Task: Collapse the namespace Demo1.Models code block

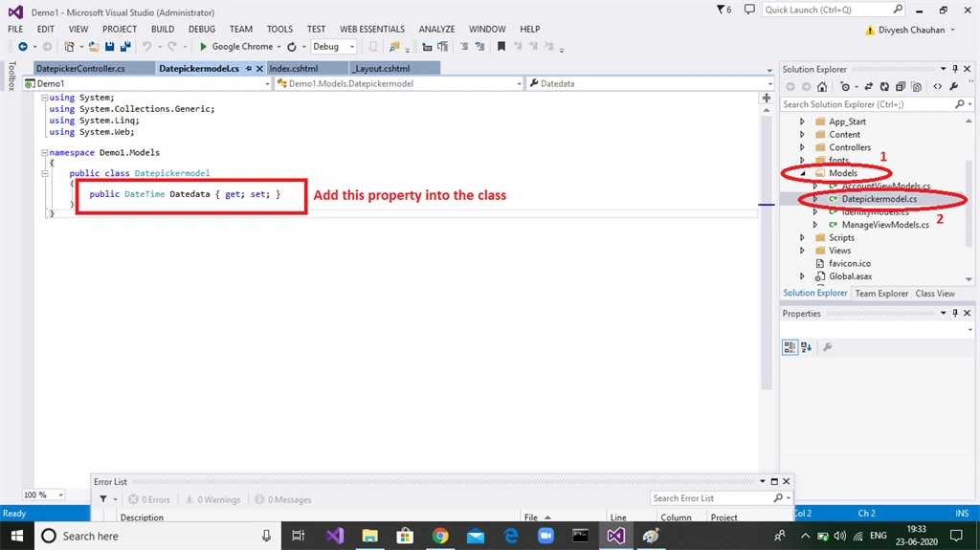Action: tap(44, 152)
